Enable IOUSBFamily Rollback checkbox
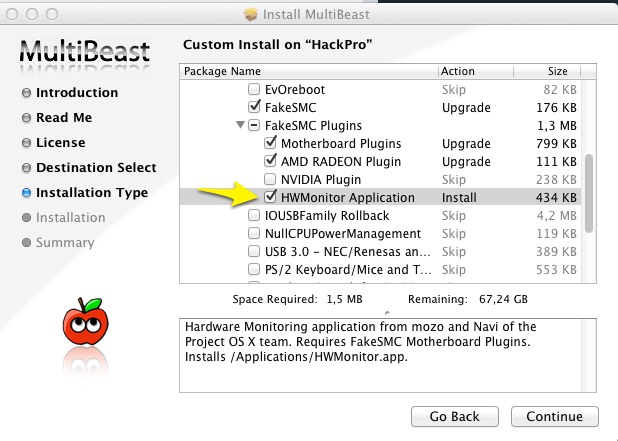618x441 pixels. [x=254, y=216]
